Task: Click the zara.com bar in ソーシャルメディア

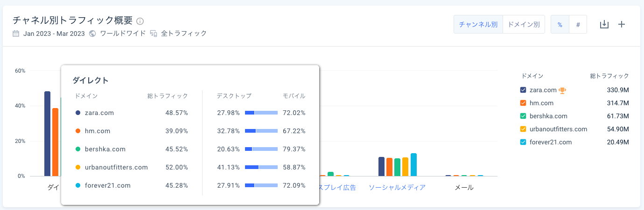Action: tap(382, 167)
